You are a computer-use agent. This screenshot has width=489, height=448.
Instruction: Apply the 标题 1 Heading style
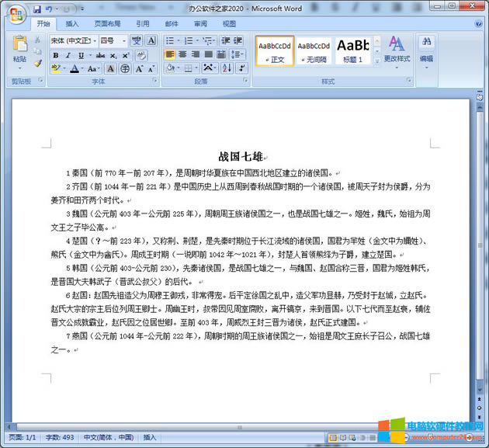point(353,50)
